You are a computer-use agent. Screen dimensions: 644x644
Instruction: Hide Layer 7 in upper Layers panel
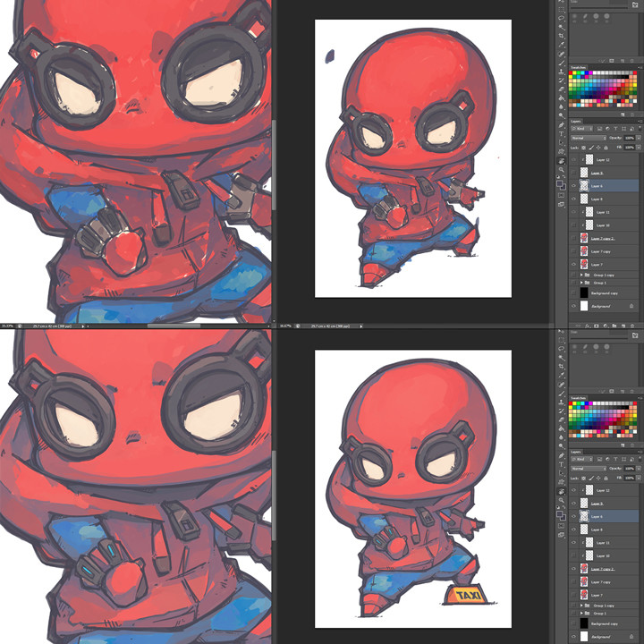click(x=573, y=265)
